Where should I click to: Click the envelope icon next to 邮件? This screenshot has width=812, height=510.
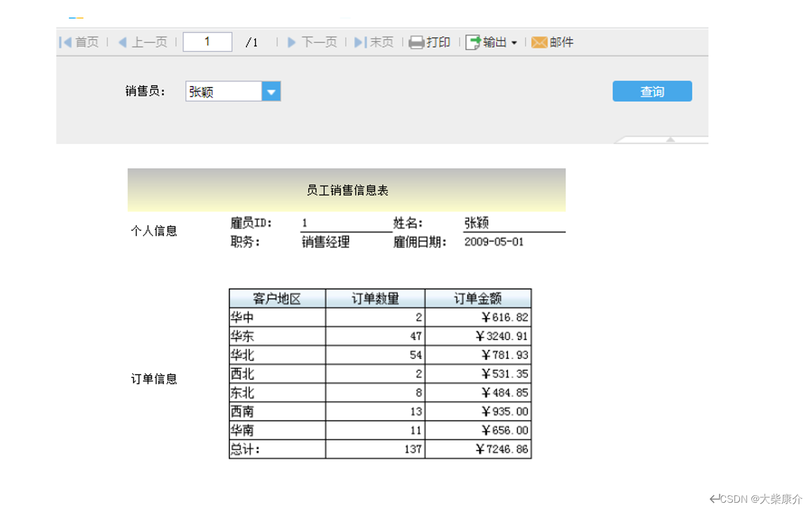pos(539,42)
